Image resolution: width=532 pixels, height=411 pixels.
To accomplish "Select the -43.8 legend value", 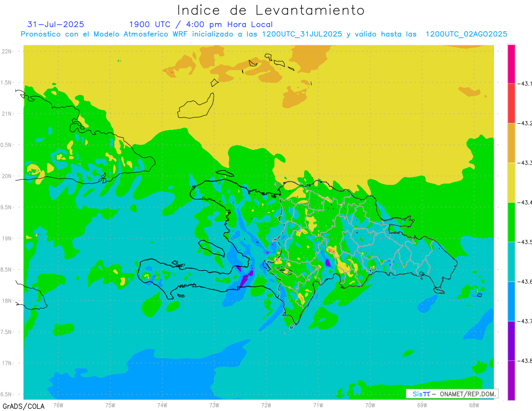I will [525, 360].
